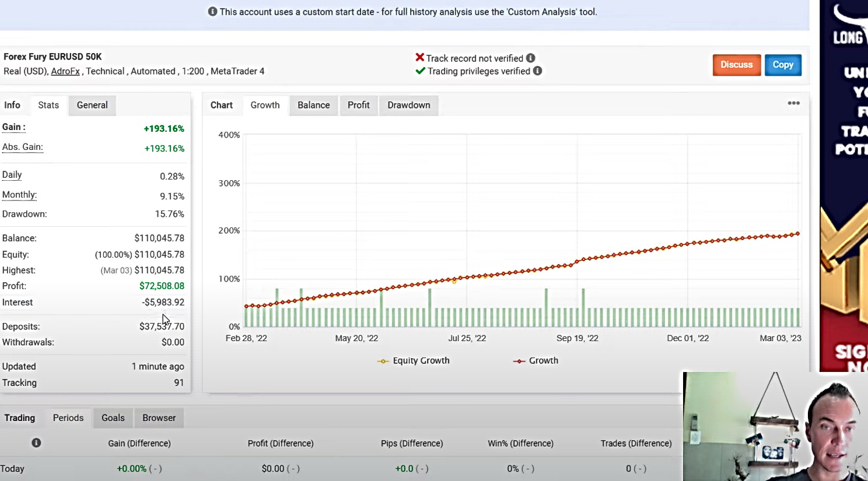The width and height of the screenshot is (868, 481).
Task: Click the Updated 1 minute ago value
Action: pyautogui.click(x=157, y=366)
